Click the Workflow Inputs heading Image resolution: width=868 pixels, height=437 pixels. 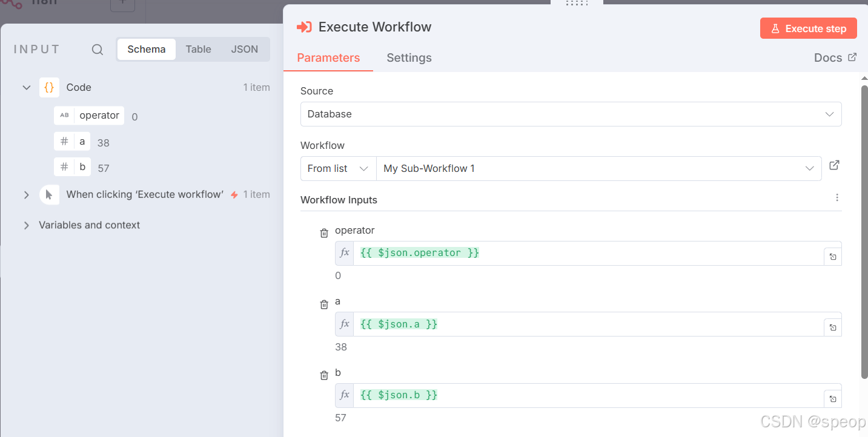click(339, 200)
